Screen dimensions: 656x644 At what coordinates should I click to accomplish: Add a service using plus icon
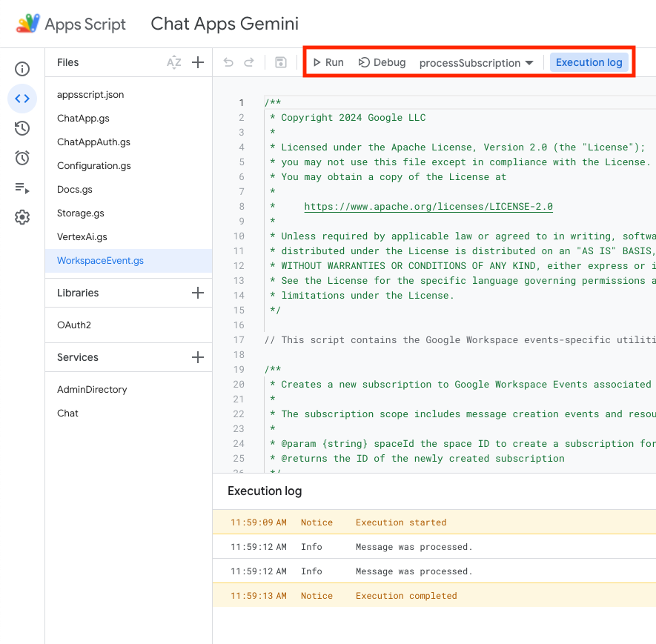198,357
